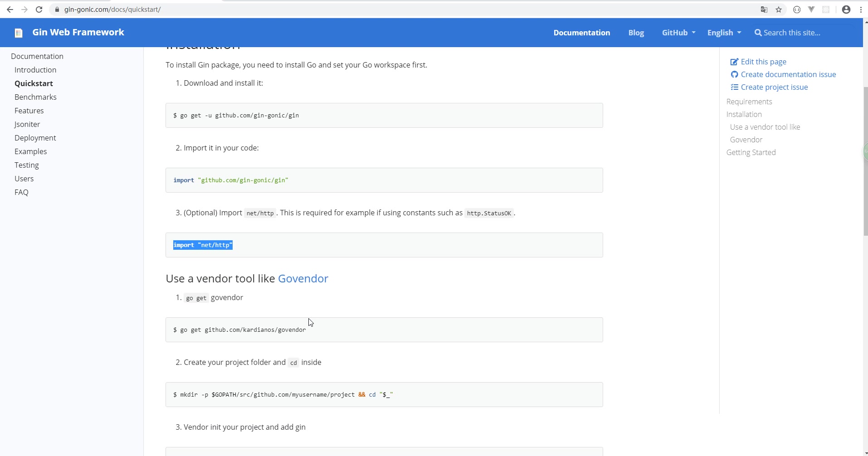Click the go get -u gin-gonic command
Screen dimensions: 868x456
pyautogui.click(x=236, y=115)
